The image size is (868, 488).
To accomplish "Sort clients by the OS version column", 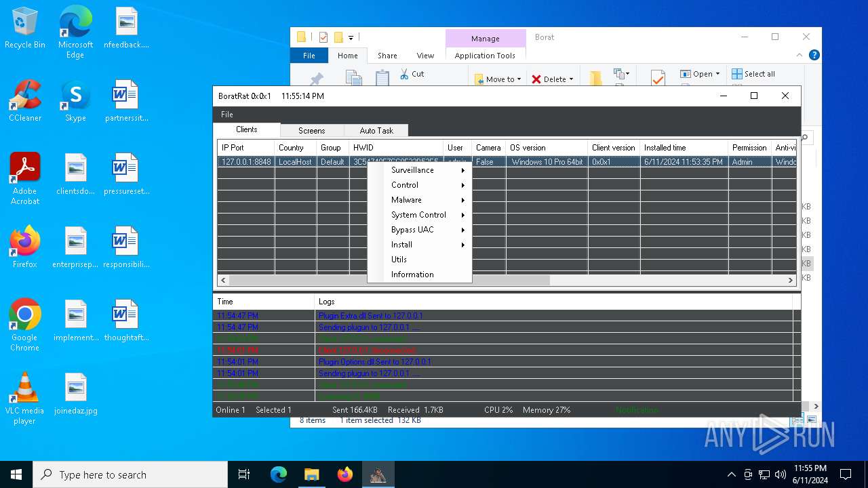I will 547,148.
